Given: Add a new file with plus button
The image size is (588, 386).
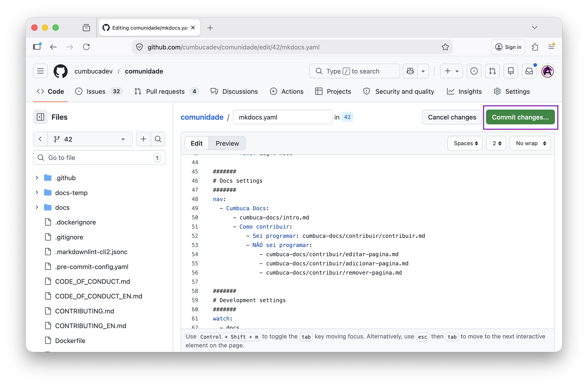Looking at the screenshot, I should coord(143,139).
